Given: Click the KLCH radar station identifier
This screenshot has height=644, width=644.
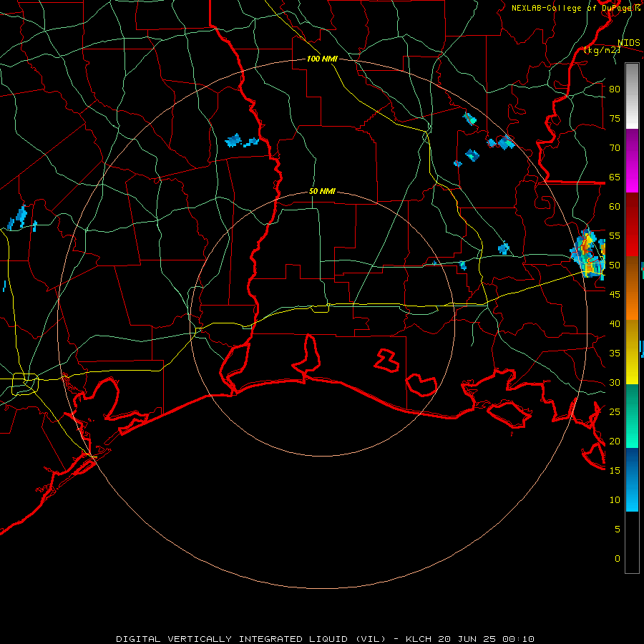Looking at the screenshot, I should [418, 639].
